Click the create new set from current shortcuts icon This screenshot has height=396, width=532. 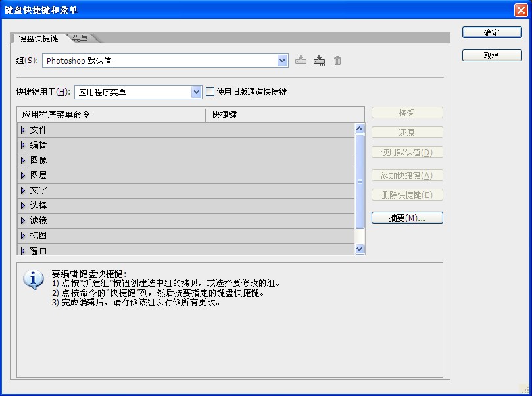click(320, 60)
